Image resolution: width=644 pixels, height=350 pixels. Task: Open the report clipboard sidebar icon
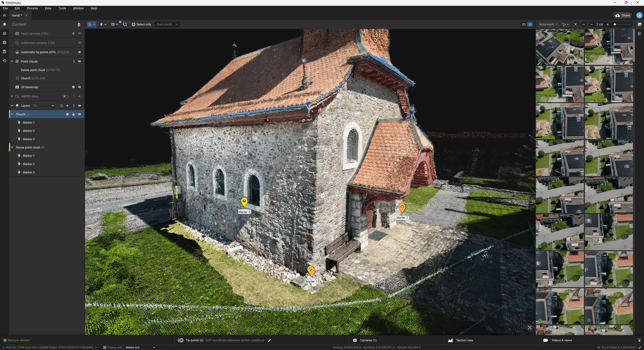pos(4,52)
